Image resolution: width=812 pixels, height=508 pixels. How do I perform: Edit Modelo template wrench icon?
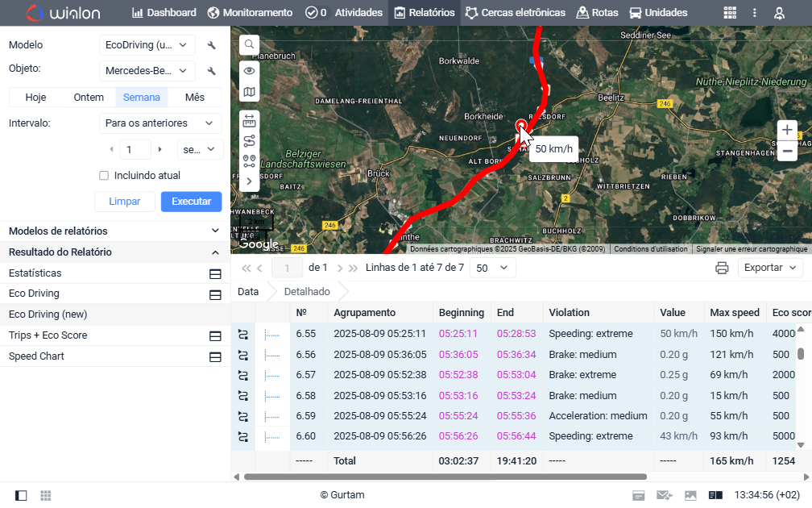[x=211, y=45]
